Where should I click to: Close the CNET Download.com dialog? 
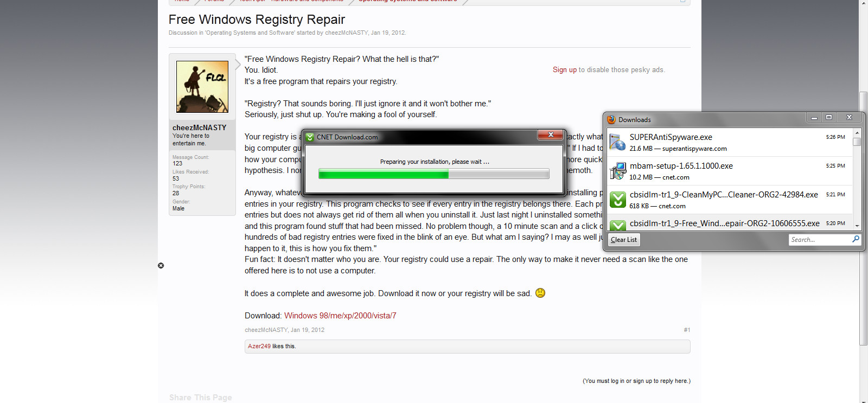click(x=551, y=135)
